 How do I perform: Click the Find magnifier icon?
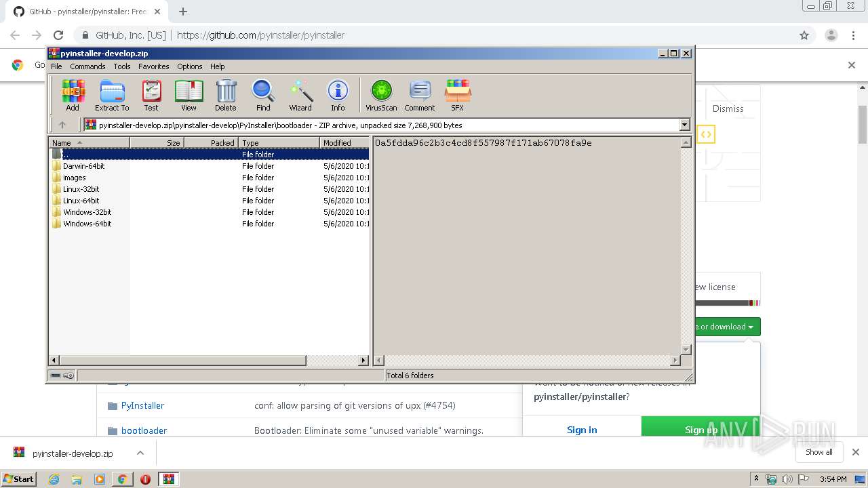click(263, 96)
